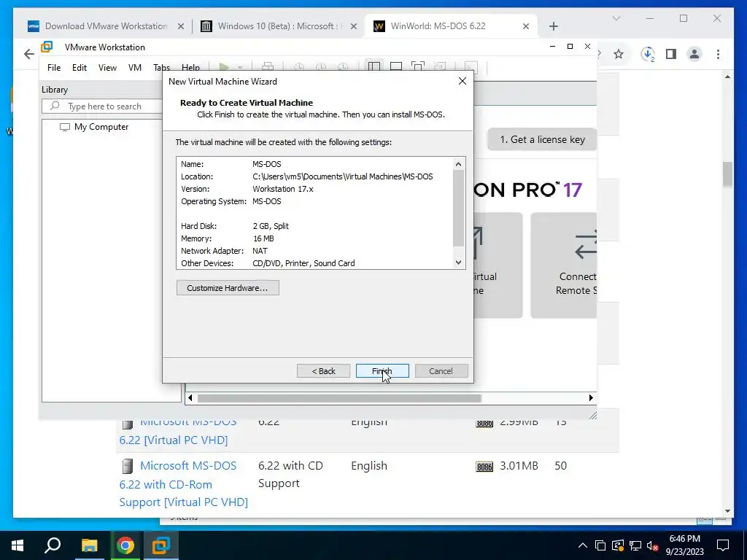Select My Computer in the library tree
This screenshot has width=747, height=560.
(101, 127)
